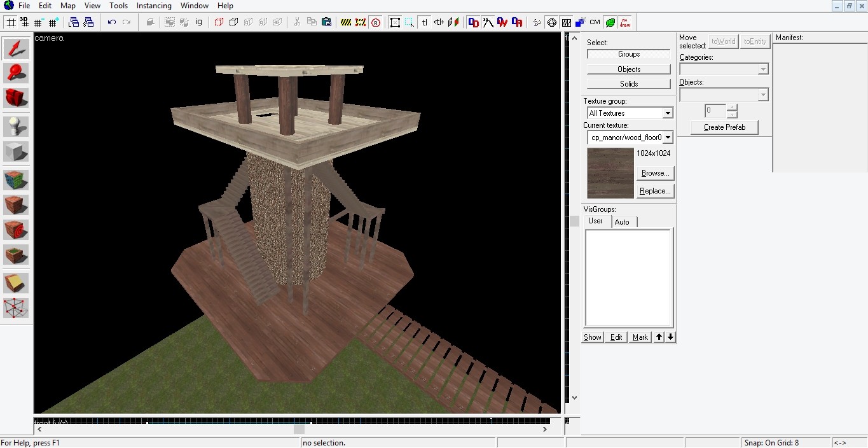Click the Browse button for textures
868x448 pixels.
click(x=654, y=172)
